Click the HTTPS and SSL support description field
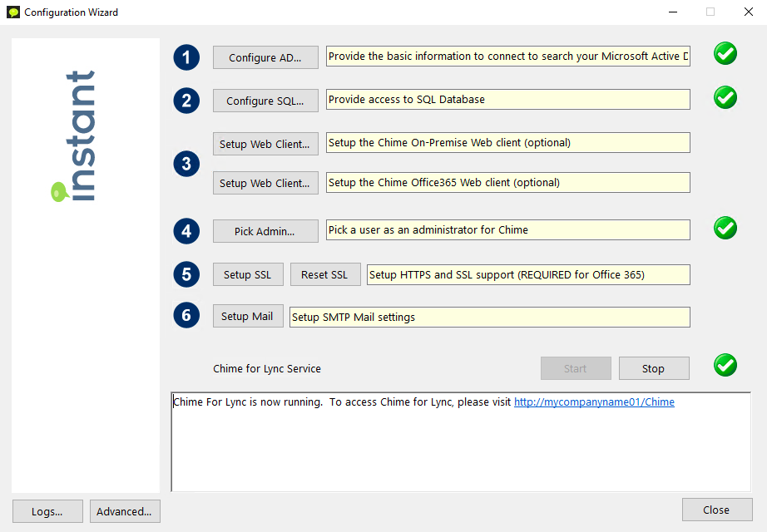Viewport: 767px width, 532px height. [x=529, y=275]
